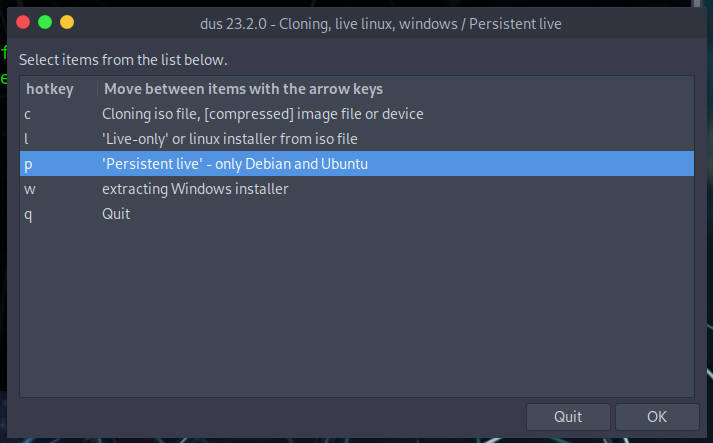Click the red close window button
This screenshot has width=713, height=443.
pos(24,21)
